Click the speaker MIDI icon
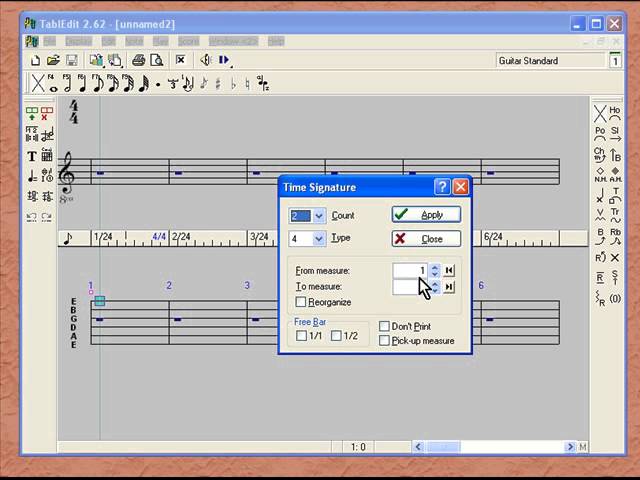The width and height of the screenshot is (640, 480). click(205, 60)
